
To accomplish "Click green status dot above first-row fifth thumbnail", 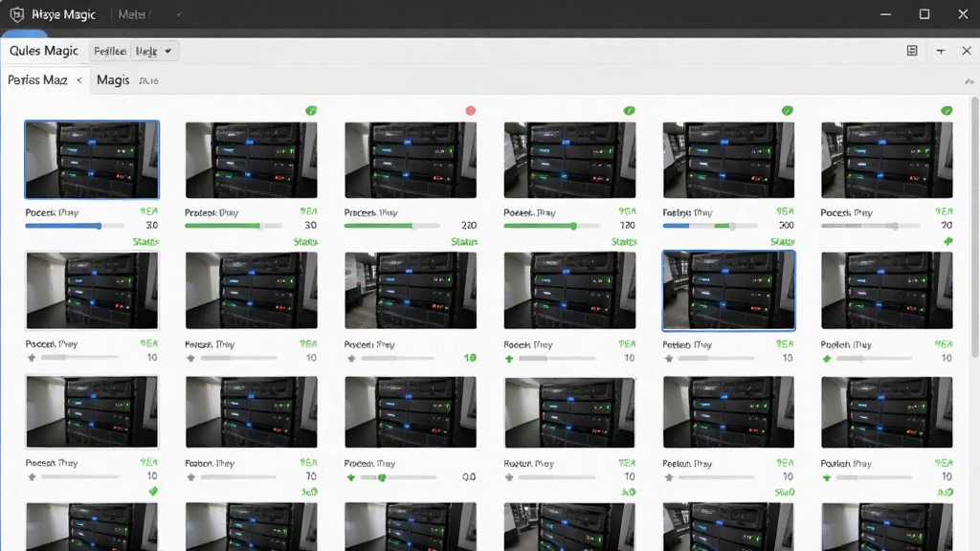I will [788, 111].
